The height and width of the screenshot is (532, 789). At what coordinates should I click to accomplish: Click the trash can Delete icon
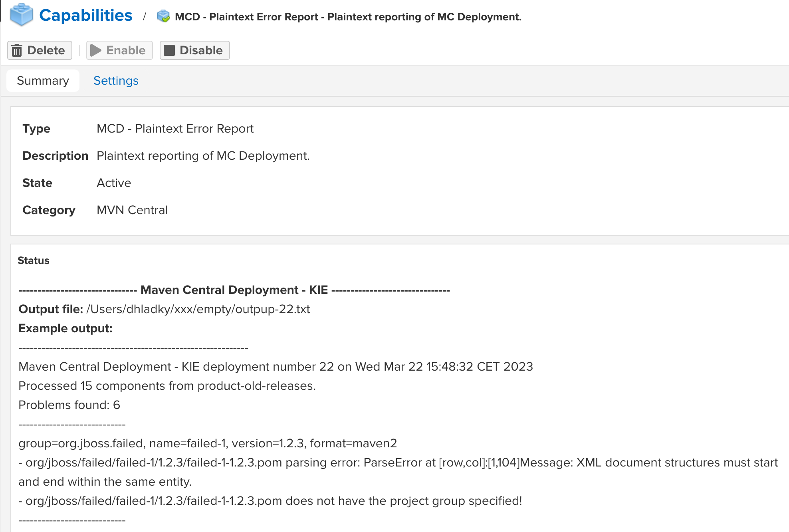(x=17, y=51)
